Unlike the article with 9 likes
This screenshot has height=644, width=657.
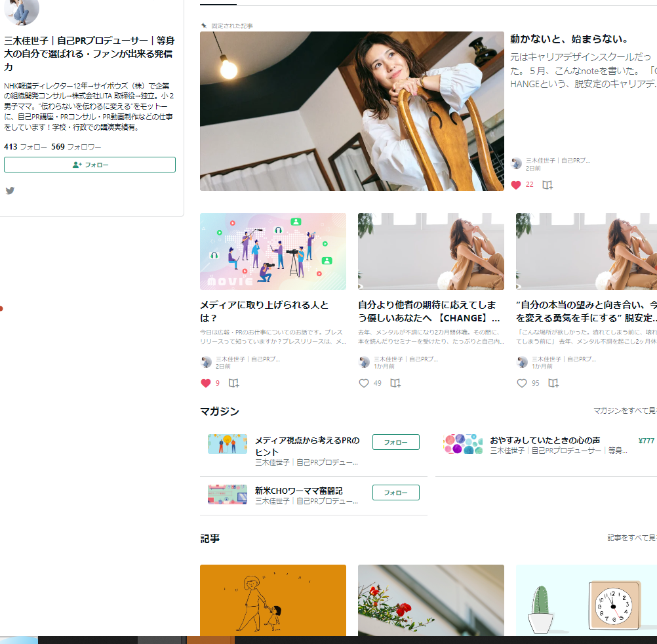pyautogui.click(x=206, y=383)
